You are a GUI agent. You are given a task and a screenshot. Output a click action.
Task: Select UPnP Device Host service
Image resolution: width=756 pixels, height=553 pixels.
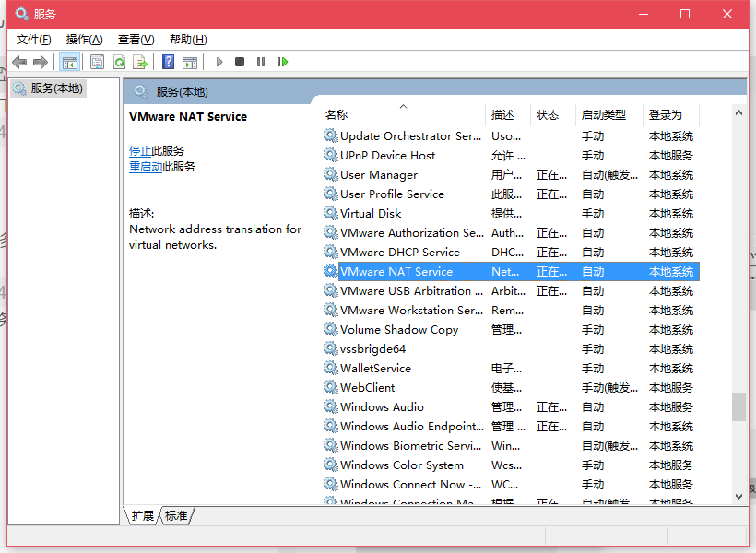point(511,155)
